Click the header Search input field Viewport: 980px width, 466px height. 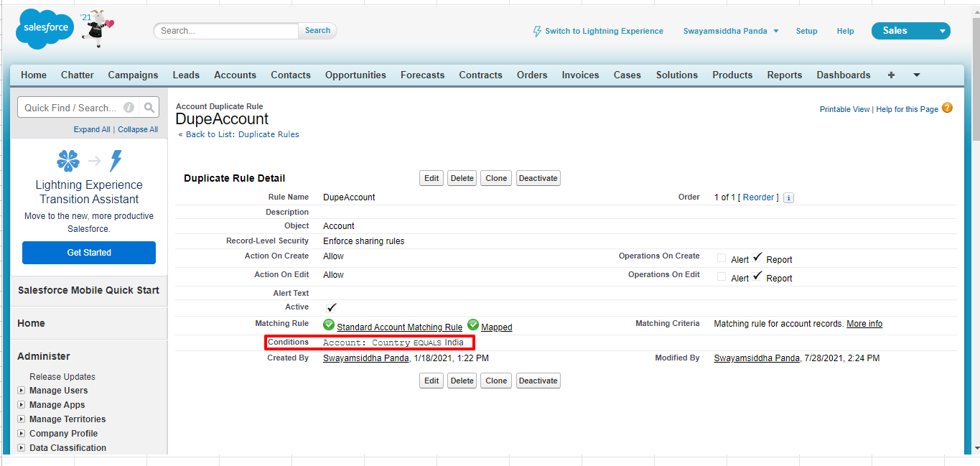click(x=226, y=31)
